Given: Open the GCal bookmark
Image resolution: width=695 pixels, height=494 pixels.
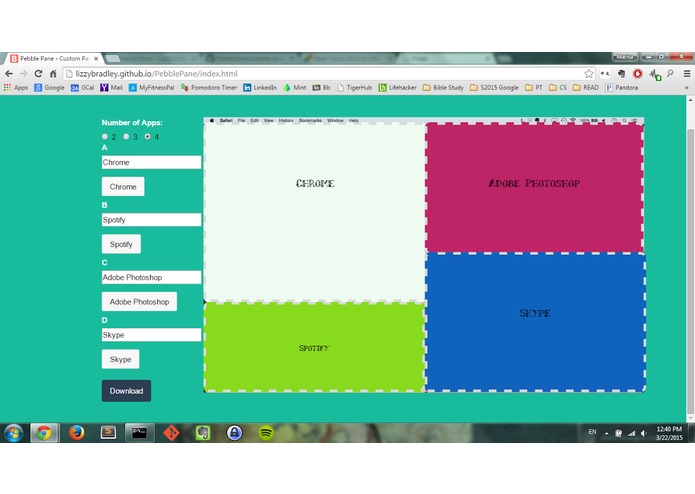Looking at the screenshot, I should 82,88.
